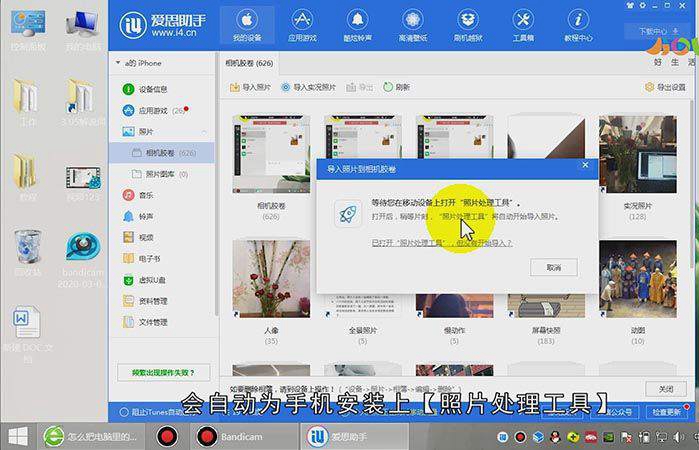
Task: Click 导入实况照片 in the toolbar
Action: pos(308,87)
